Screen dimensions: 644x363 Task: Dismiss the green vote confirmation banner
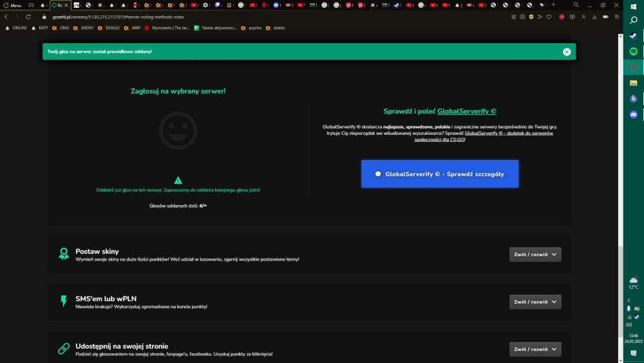pyautogui.click(x=567, y=52)
